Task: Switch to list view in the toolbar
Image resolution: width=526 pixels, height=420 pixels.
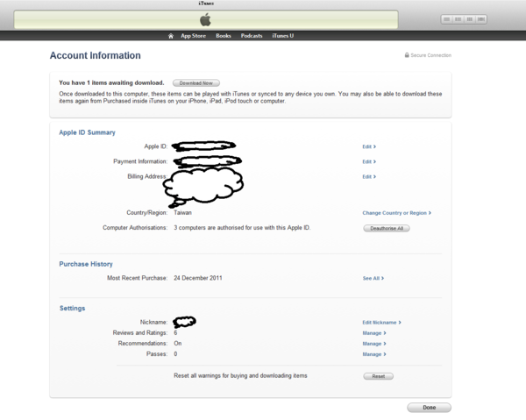Action: pyautogui.click(x=446, y=19)
